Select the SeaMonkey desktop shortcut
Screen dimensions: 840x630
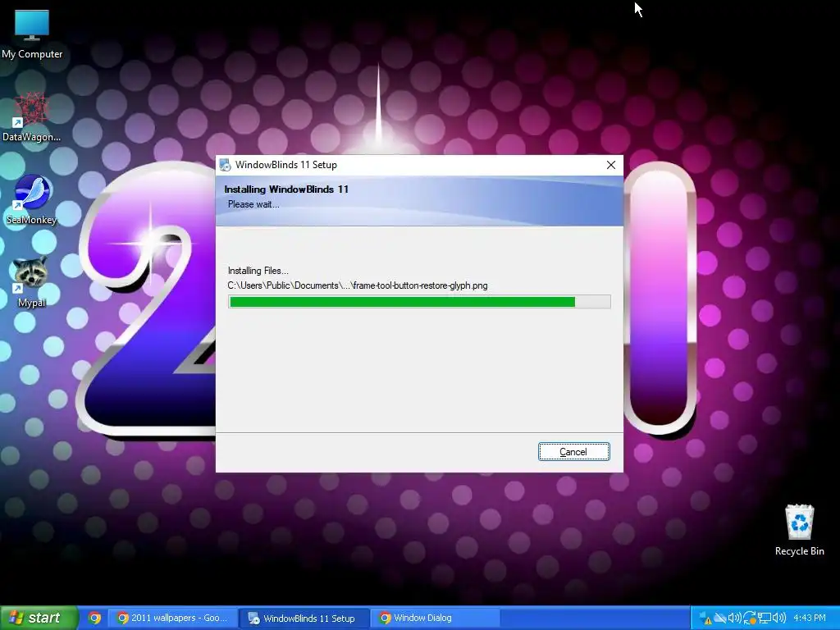click(32, 200)
